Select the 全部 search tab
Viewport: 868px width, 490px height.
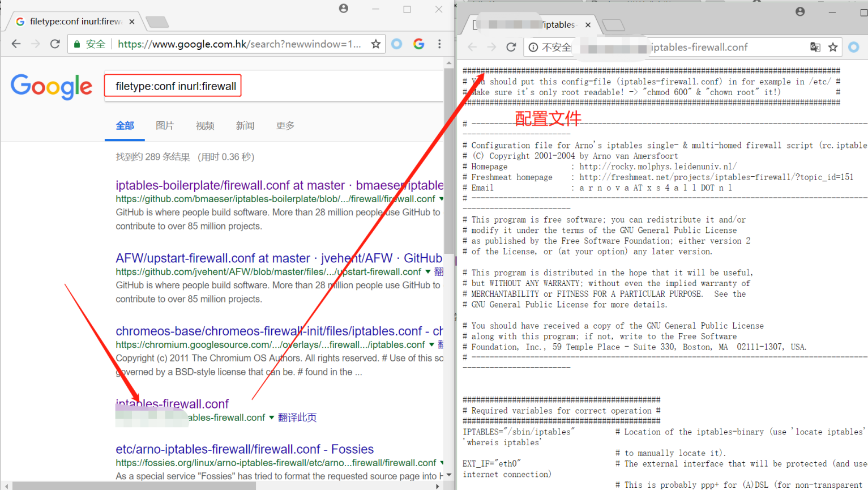pyautogui.click(x=125, y=126)
